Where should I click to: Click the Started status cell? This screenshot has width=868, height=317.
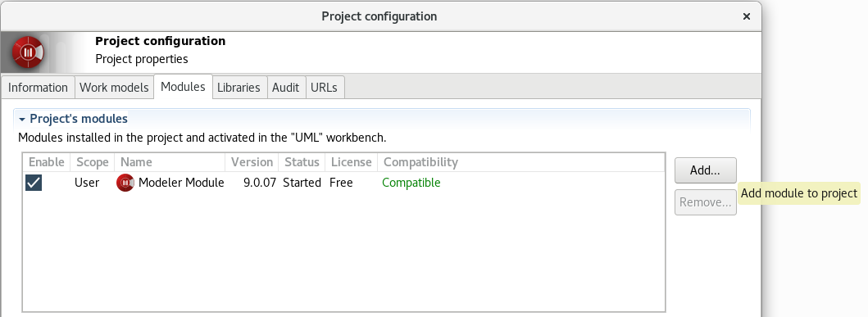[302, 183]
